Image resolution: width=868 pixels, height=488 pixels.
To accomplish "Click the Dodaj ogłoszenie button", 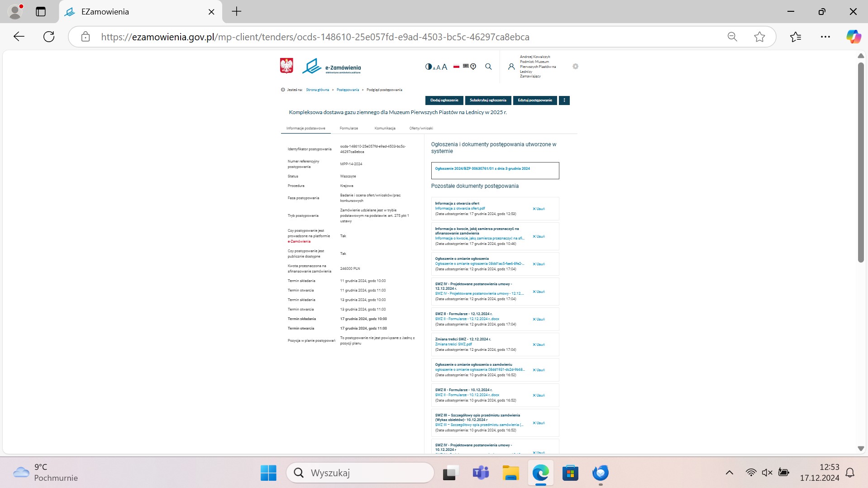I will pyautogui.click(x=444, y=100).
